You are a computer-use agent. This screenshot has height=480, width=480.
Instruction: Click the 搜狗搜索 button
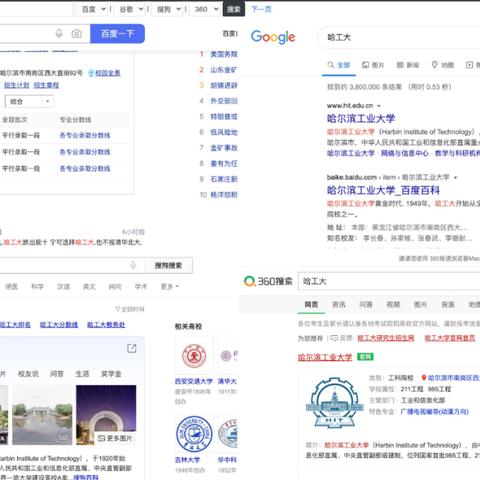pyautogui.click(x=168, y=265)
